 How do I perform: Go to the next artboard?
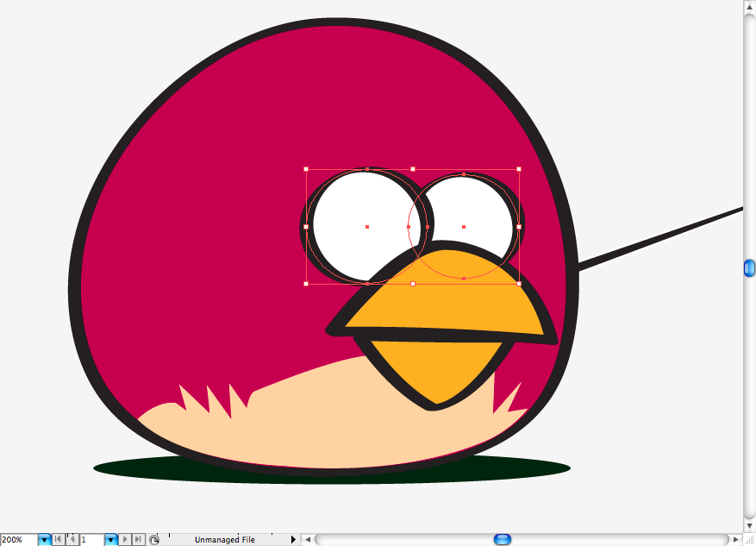point(125,539)
